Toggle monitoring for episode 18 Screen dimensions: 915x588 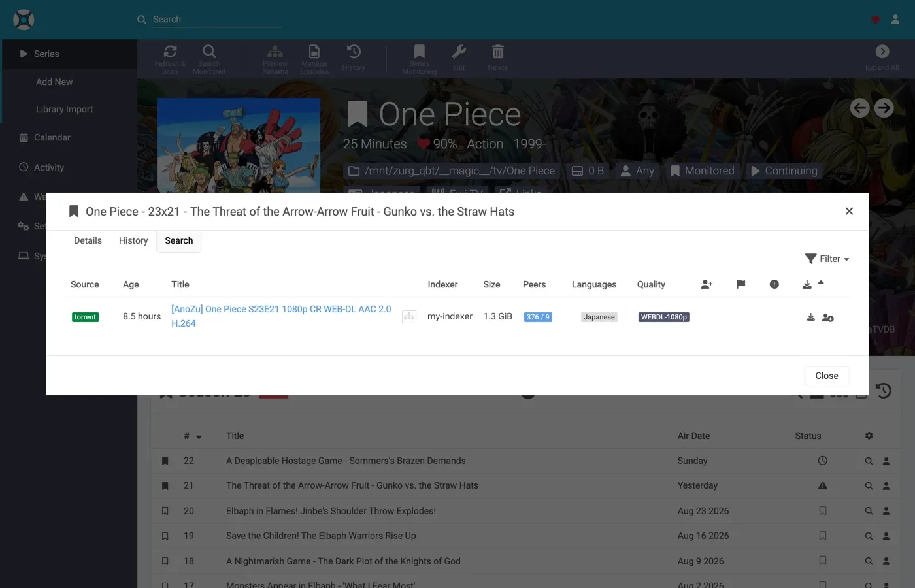coord(165,561)
